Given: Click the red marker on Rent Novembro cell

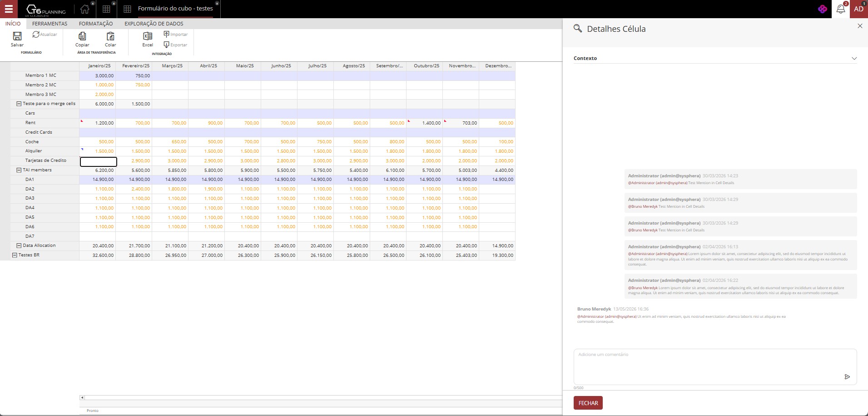Looking at the screenshot, I should (445, 120).
